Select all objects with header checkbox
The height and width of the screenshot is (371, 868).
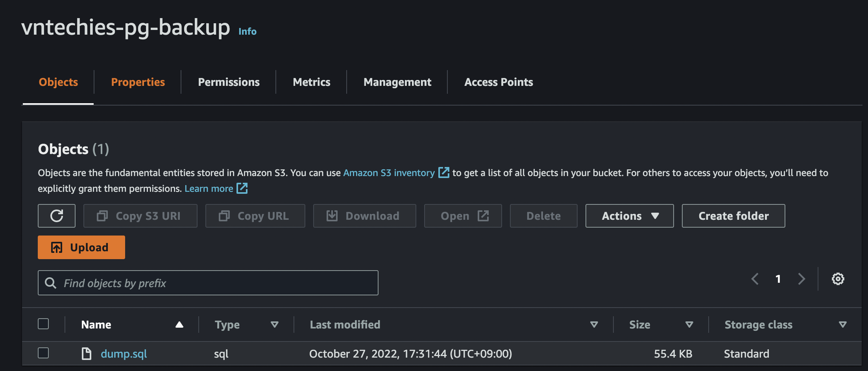pos(43,324)
